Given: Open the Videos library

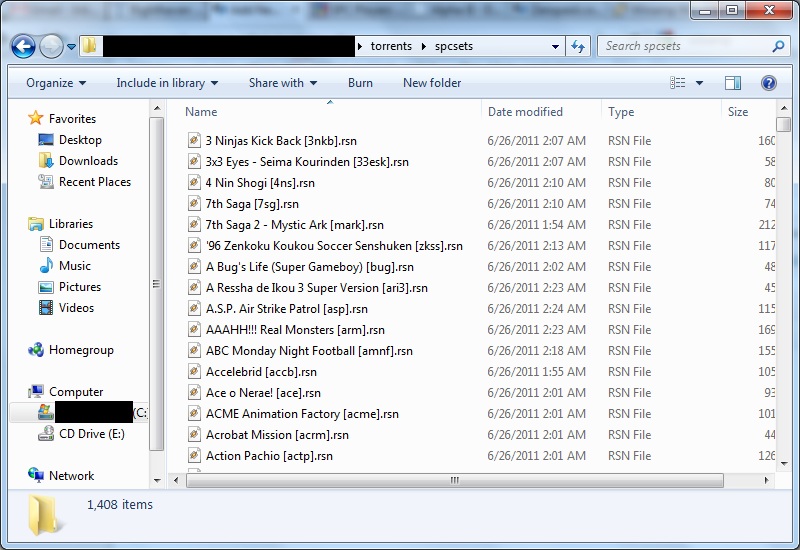Looking at the screenshot, I should tap(77, 308).
